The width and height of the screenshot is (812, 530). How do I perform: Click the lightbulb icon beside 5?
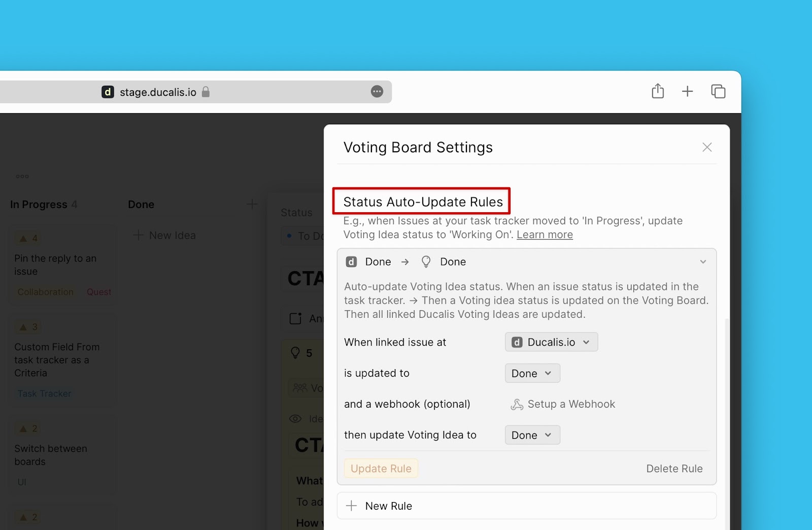tap(295, 353)
